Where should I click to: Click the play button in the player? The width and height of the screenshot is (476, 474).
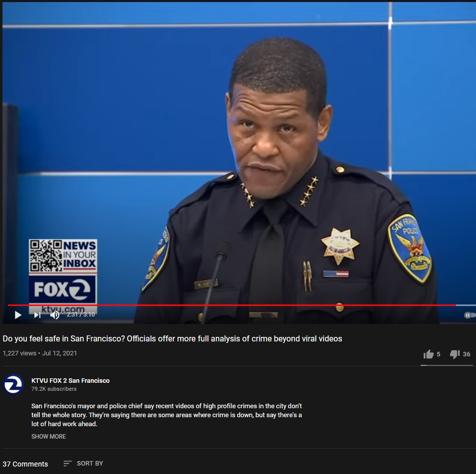tap(18, 315)
